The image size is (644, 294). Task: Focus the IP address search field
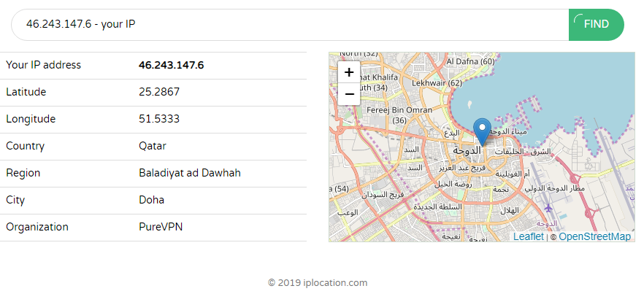click(x=292, y=24)
